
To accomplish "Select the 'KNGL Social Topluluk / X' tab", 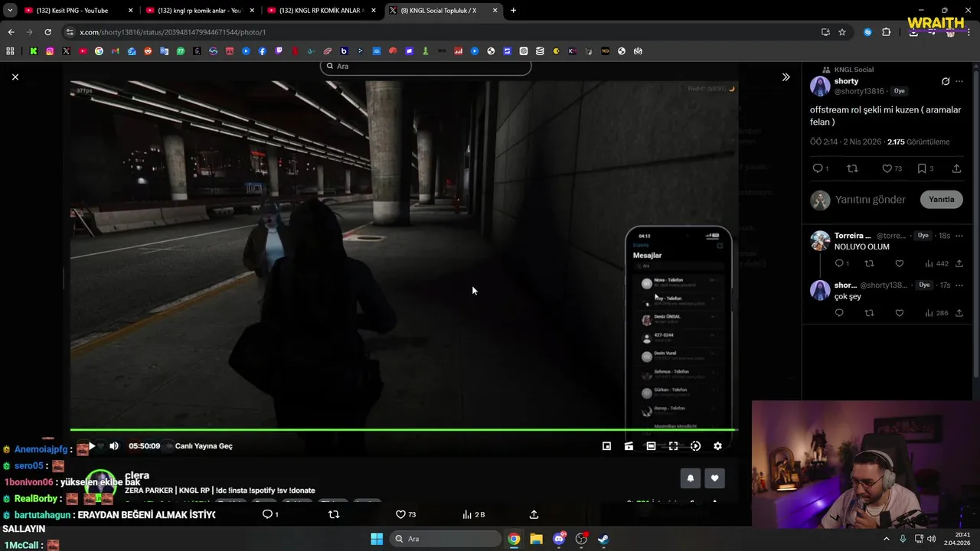I will tap(443, 11).
